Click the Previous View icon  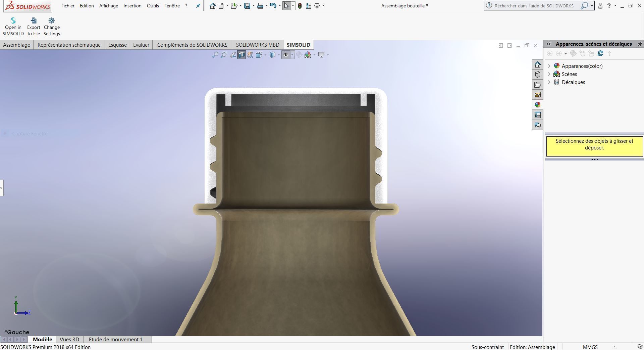(233, 55)
